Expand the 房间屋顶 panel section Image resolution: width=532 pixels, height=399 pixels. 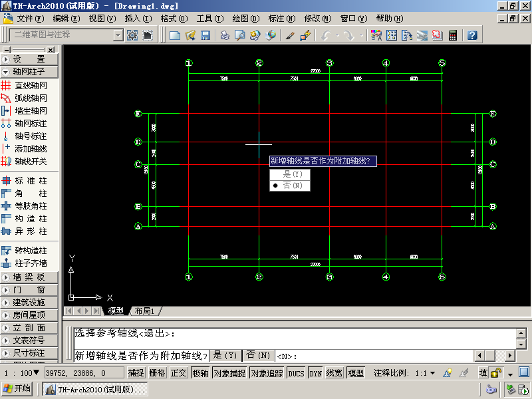coord(29,315)
